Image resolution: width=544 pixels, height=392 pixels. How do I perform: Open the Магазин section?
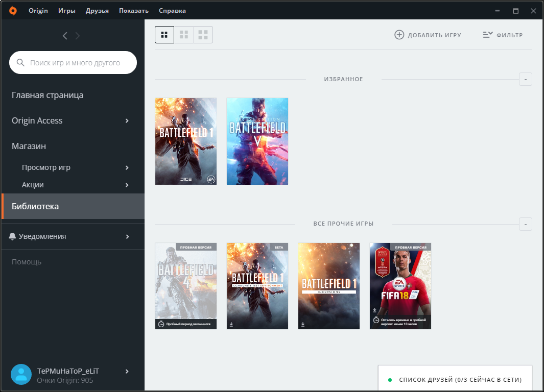click(x=29, y=146)
